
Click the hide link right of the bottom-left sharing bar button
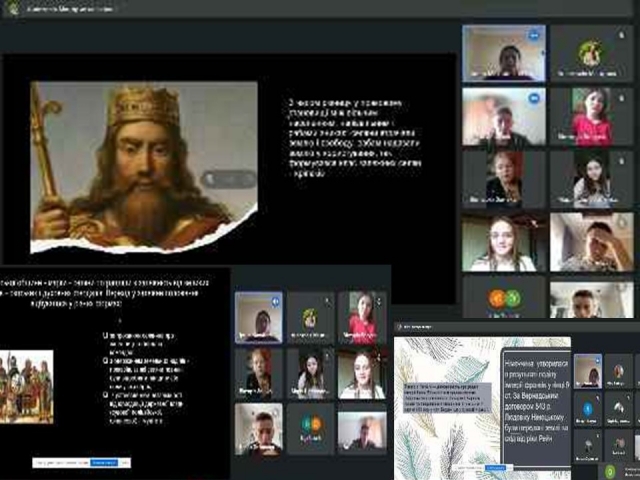125,462
